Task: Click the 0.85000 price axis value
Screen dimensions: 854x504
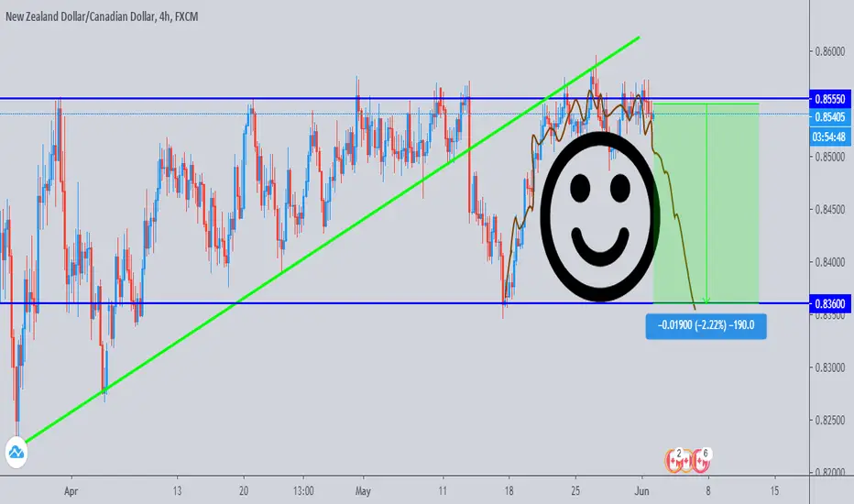Action: tap(830, 157)
